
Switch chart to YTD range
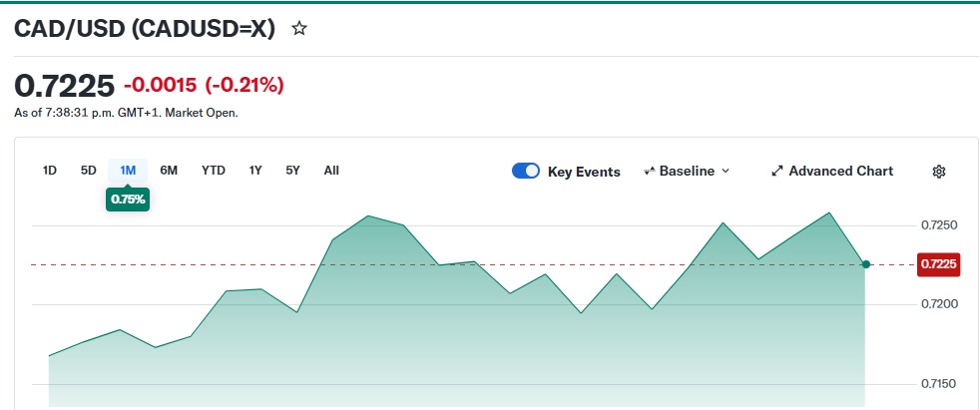tap(214, 170)
